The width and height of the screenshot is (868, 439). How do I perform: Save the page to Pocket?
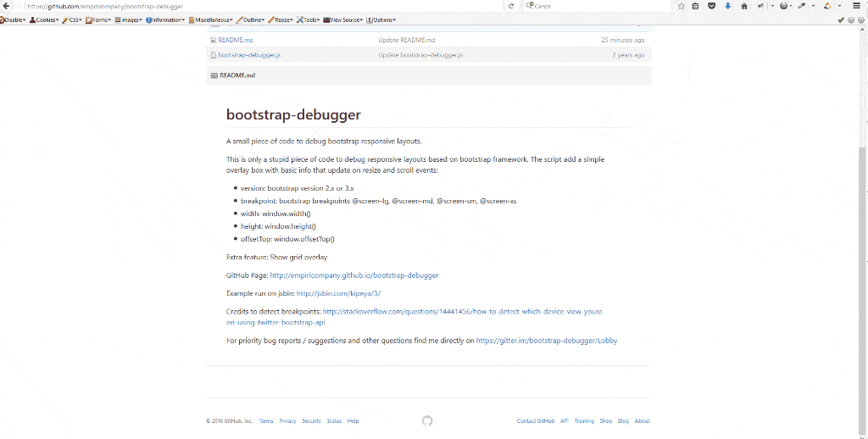tap(711, 6)
